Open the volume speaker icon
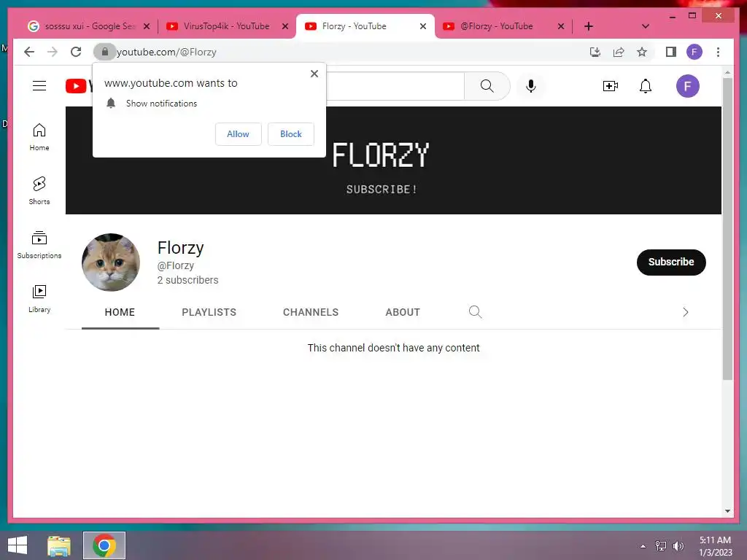747x560 pixels. tap(678, 546)
